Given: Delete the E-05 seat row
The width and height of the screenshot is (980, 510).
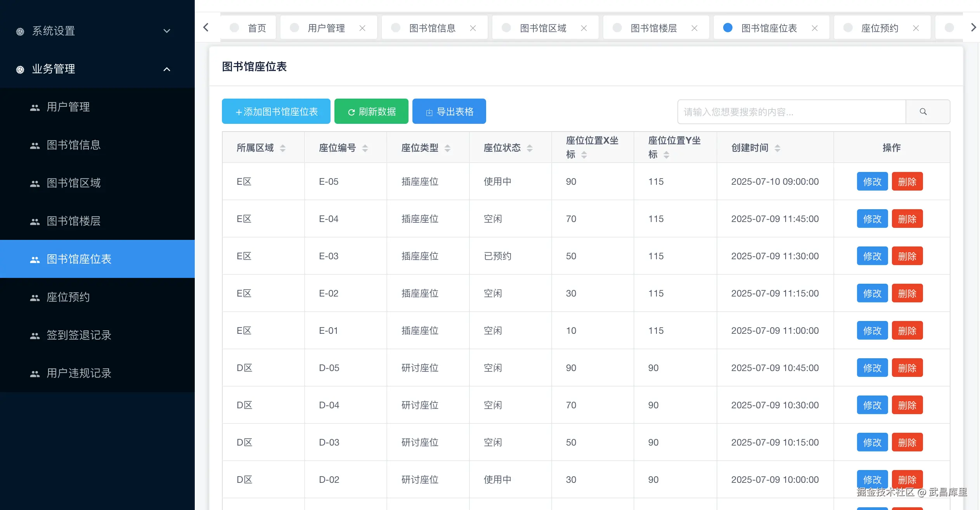Looking at the screenshot, I should pos(907,182).
